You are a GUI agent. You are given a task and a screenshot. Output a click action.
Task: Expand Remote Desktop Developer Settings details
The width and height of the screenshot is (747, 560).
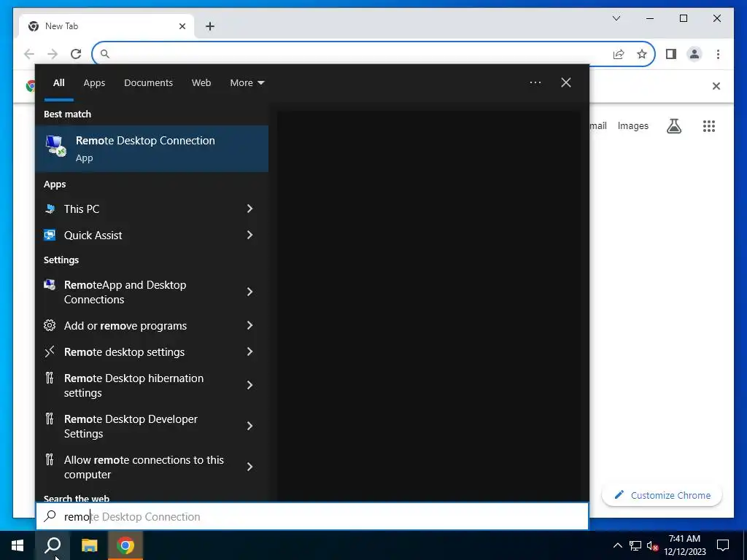tap(249, 426)
